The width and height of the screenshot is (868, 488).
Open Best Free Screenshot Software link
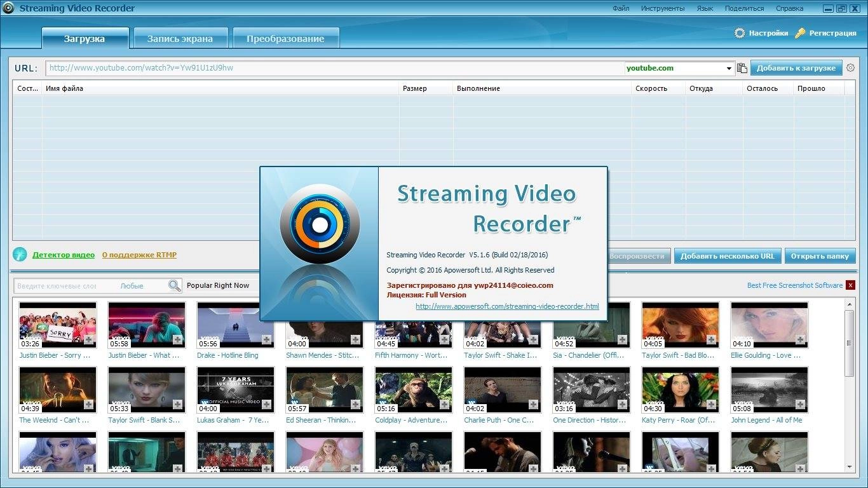pos(795,285)
